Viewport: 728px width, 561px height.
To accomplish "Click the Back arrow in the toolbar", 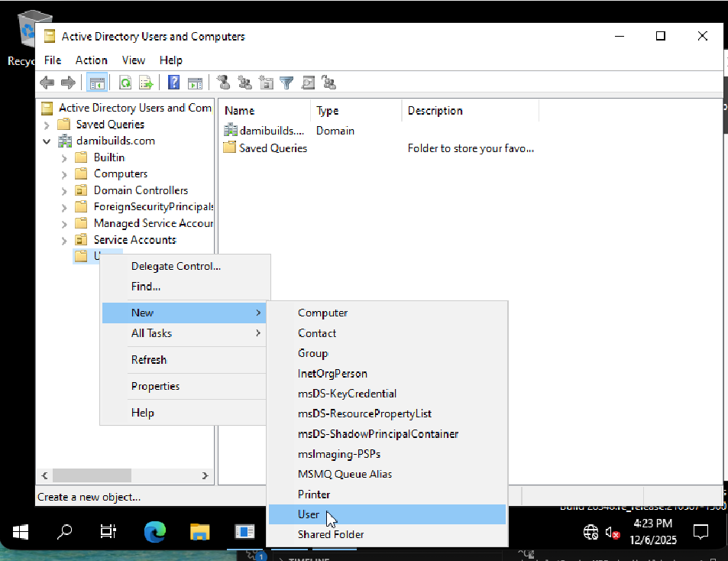I will [47, 83].
